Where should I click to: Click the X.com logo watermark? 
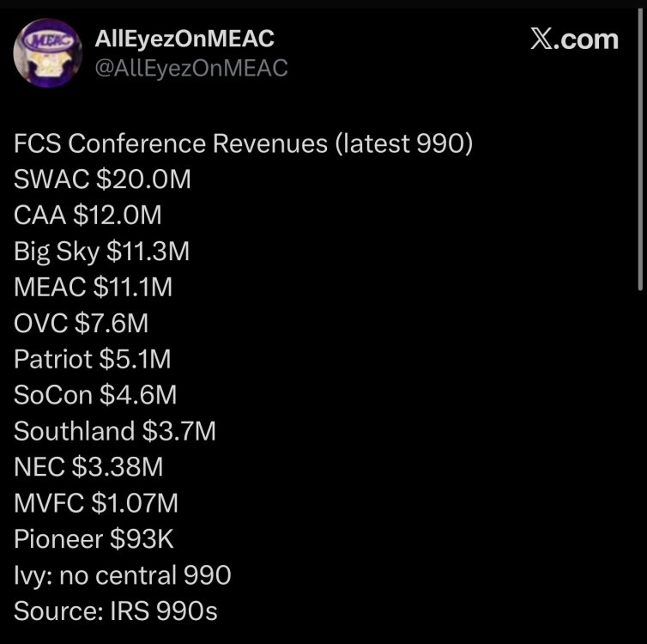(x=574, y=39)
